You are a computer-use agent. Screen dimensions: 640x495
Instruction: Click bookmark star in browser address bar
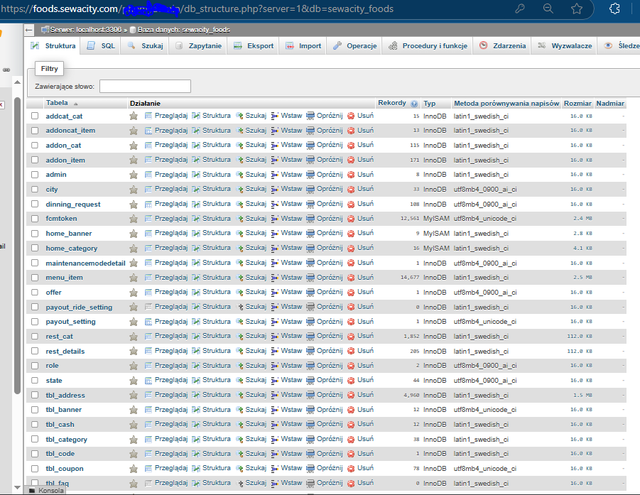[x=576, y=9]
